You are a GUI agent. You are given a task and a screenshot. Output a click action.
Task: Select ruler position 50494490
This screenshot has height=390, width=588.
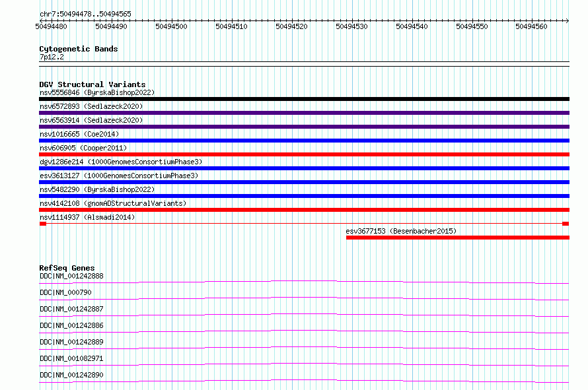(112, 26)
